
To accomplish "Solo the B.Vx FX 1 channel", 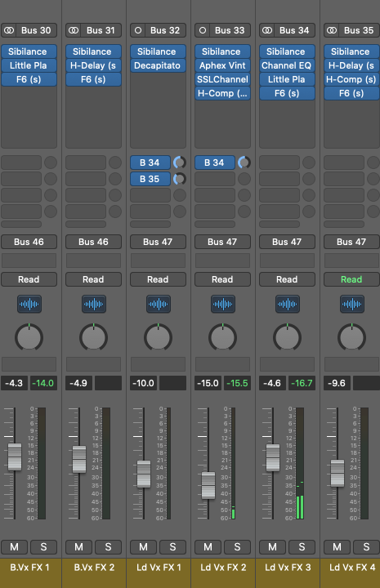I will click(x=43, y=547).
